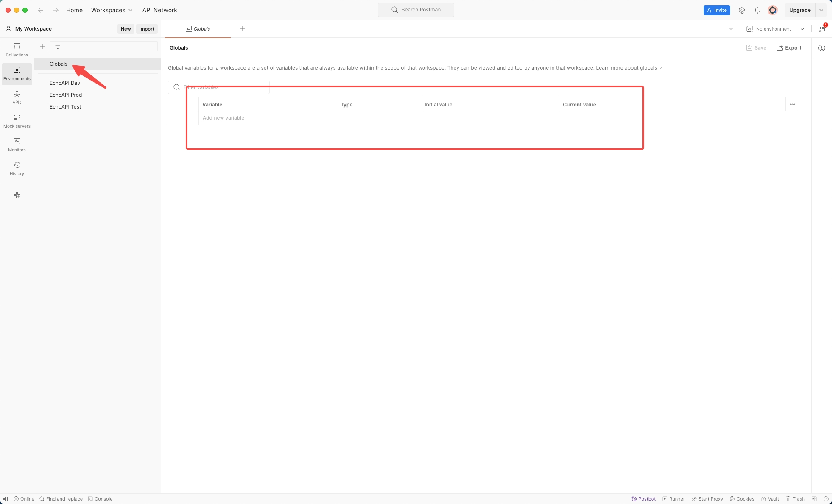Focus the Filter variables search box
The height and width of the screenshot is (504, 832).
coord(219,87)
